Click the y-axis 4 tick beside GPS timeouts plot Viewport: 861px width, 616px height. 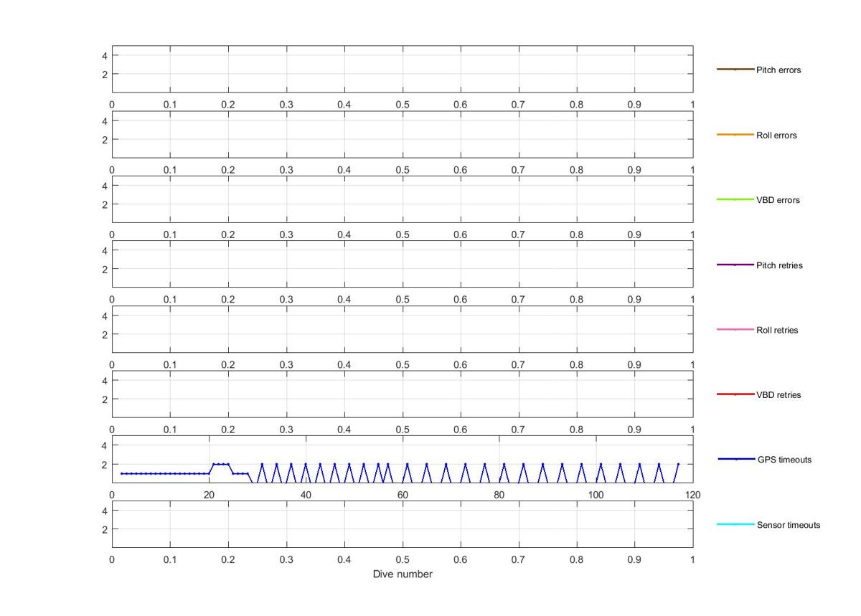[105, 445]
